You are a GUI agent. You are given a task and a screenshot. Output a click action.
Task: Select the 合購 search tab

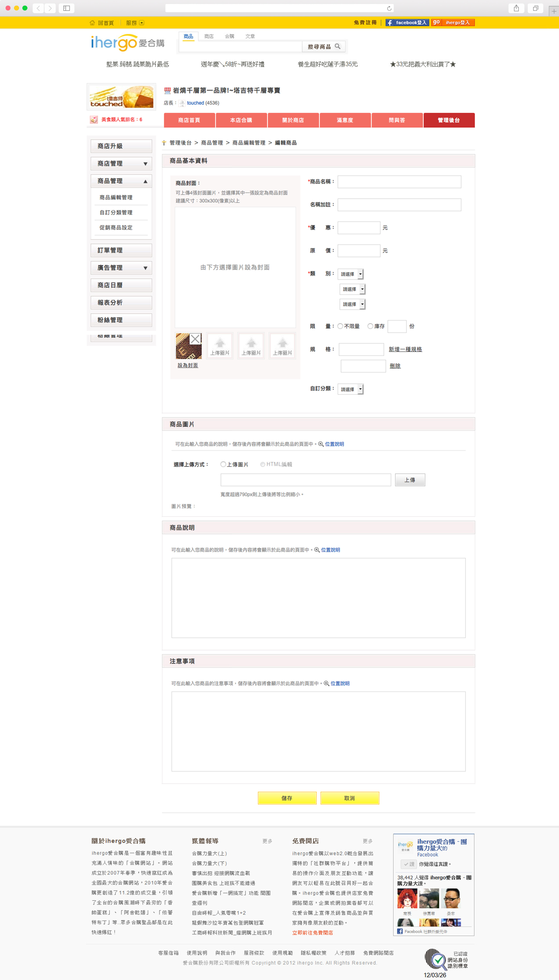tap(229, 36)
